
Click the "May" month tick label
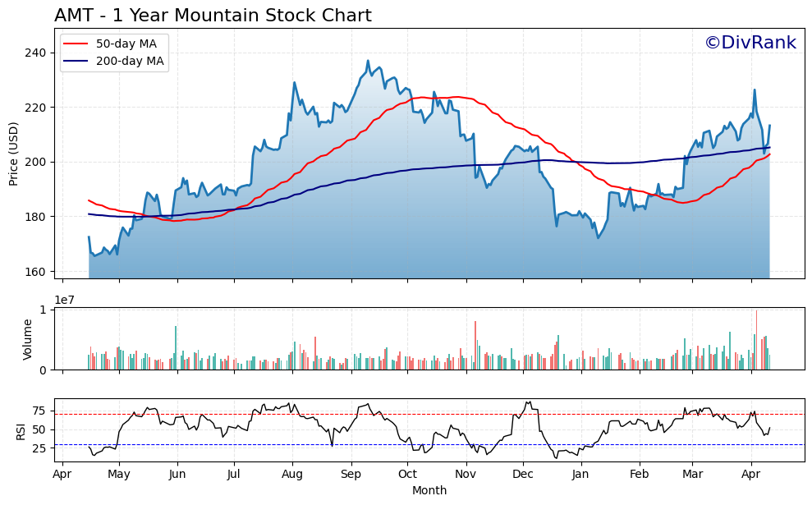tap(119, 475)
